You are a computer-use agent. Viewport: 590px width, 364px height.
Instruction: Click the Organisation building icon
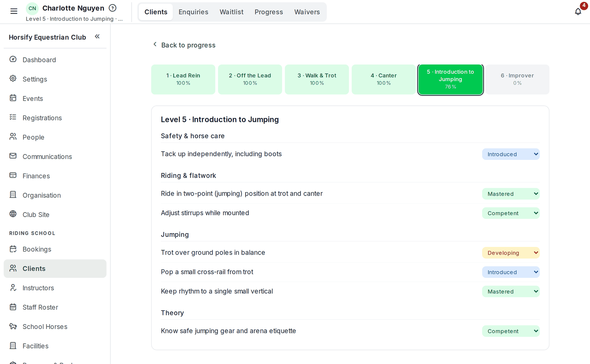click(13, 195)
